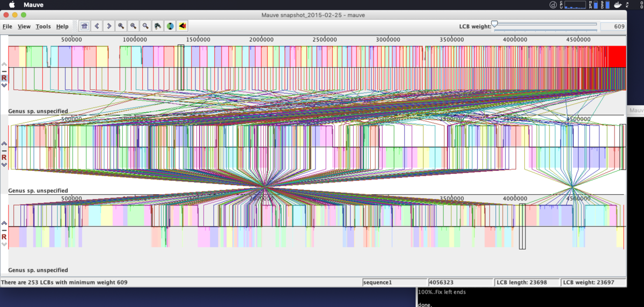
Task: Click ruler mark 2000000 on top genome
Action: [x=261, y=40]
